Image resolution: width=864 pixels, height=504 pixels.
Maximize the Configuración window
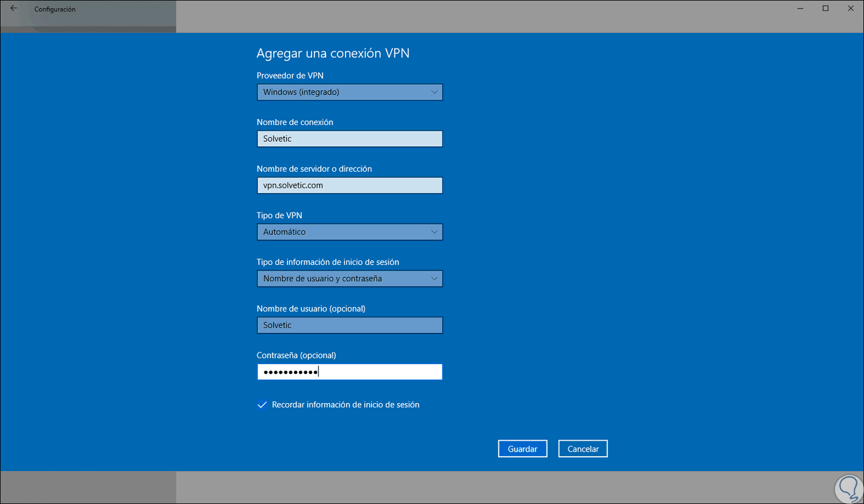pyautogui.click(x=825, y=9)
